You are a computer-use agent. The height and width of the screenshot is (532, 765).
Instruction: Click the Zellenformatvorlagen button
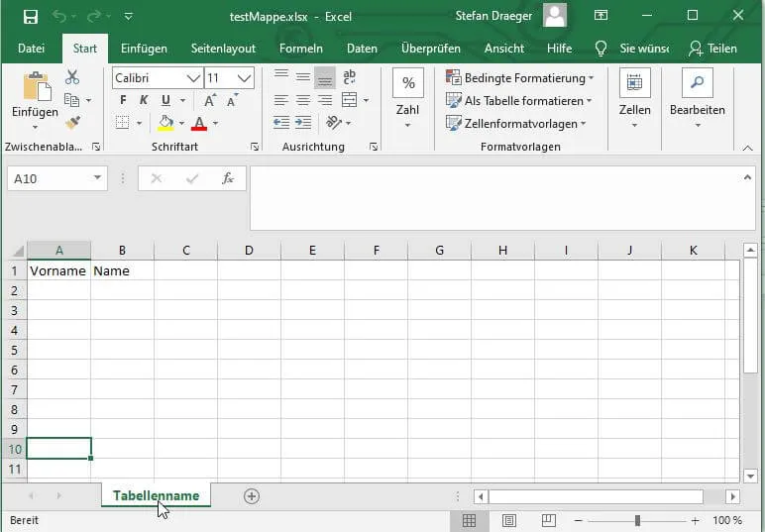(516, 124)
